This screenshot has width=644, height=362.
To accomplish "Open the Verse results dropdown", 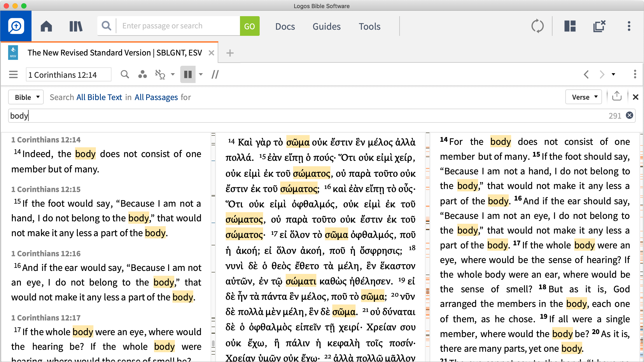I will click(x=583, y=97).
